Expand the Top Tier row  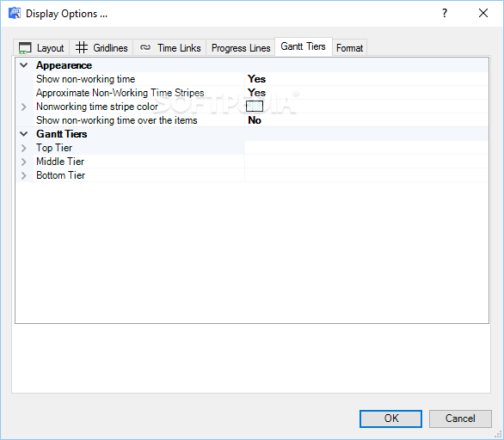24,148
